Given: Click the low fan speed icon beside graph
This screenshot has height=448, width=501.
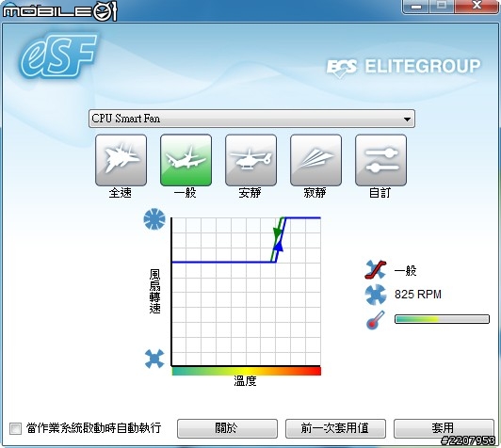Looking at the screenshot, I should [x=154, y=359].
